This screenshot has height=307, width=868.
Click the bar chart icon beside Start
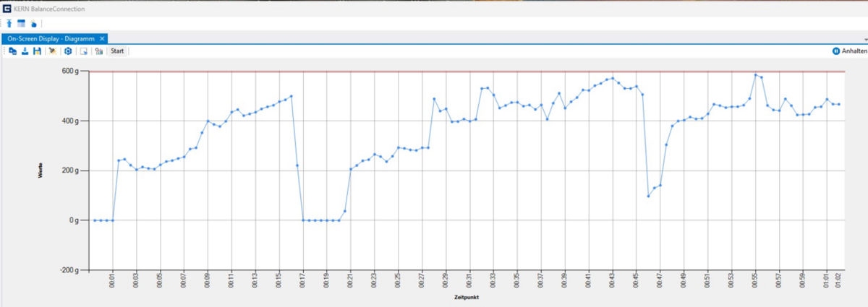click(x=98, y=51)
